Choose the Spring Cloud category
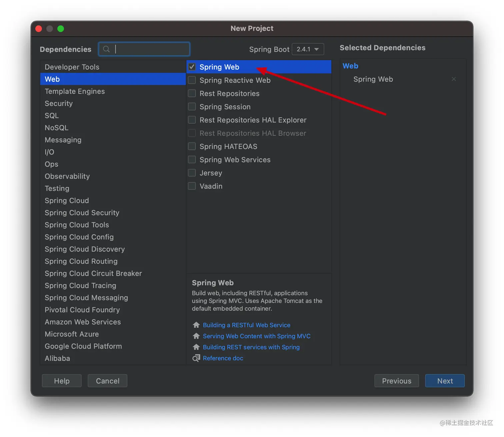This screenshot has height=437, width=504. 113,200
